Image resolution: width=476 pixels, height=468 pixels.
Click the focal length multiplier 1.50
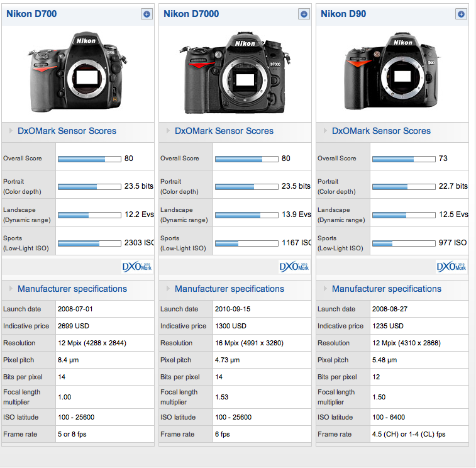tap(379, 397)
